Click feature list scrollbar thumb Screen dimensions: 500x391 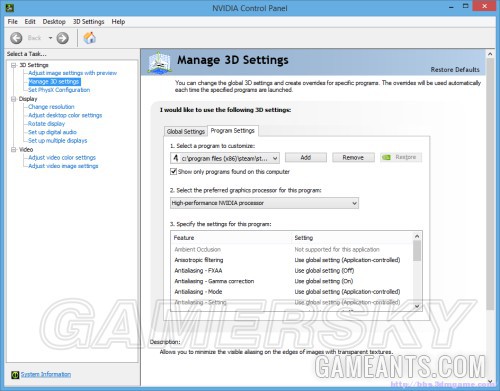[x=417, y=251]
